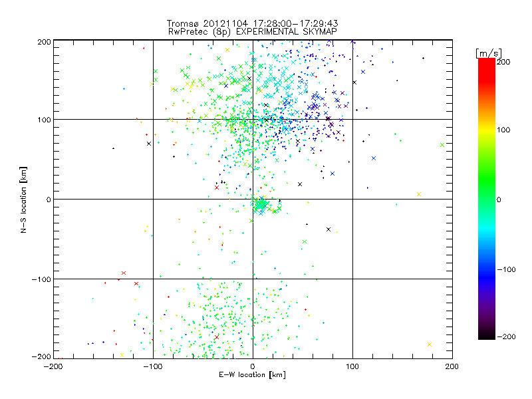Click the black X marker just left of -100 E-W, below N-S 100
This screenshot has width=532, height=399.
pos(148,144)
